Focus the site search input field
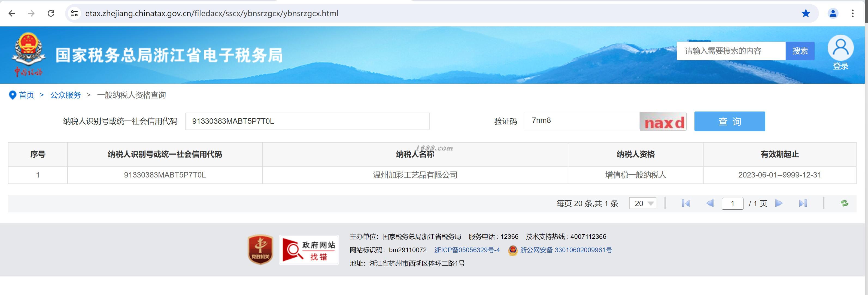Viewport: 868px width, 295px height. tap(731, 51)
